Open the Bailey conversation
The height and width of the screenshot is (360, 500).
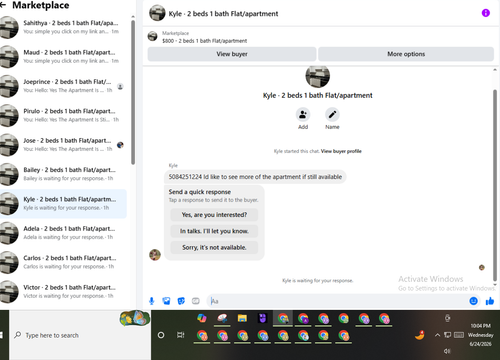63,174
